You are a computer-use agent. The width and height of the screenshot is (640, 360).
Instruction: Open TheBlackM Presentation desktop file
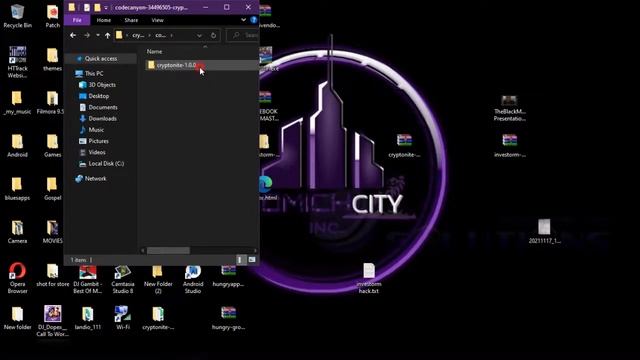click(509, 108)
